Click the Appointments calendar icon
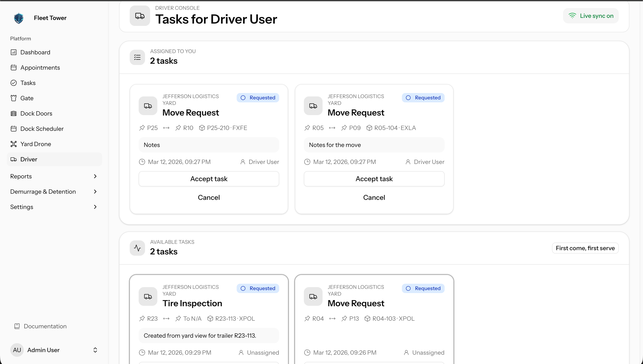643x364 pixels. tap(14, 68)
